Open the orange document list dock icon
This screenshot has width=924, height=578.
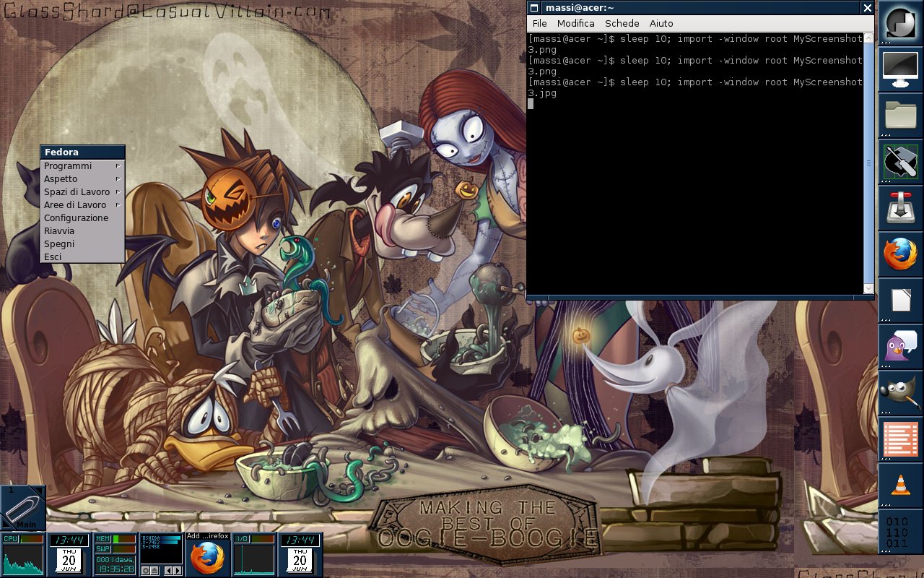click(x=900, y=439)
